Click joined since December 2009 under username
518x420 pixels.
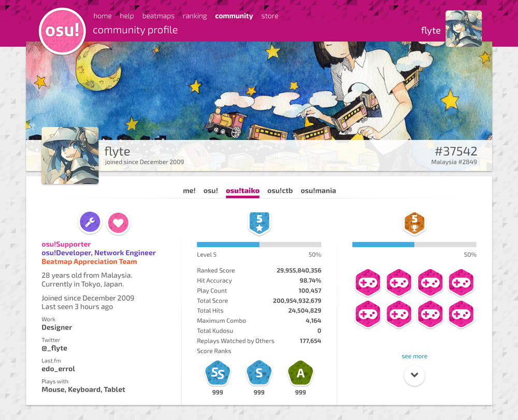point(145,162)
